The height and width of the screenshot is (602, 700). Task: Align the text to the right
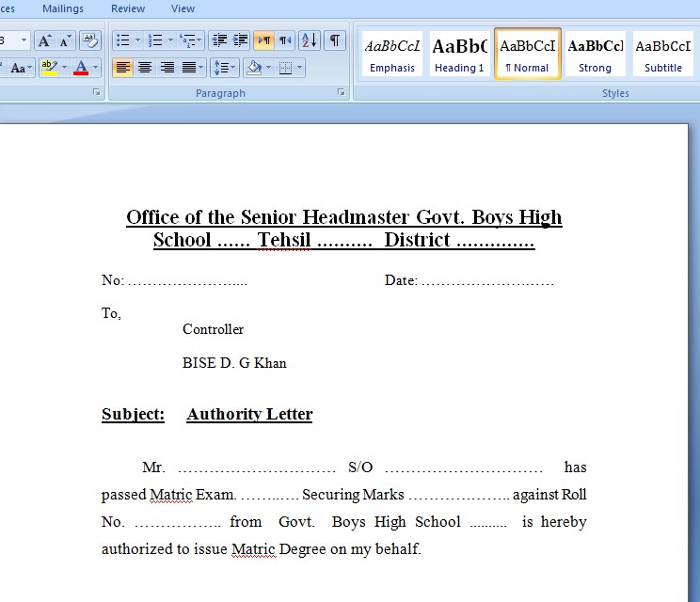(x=167, y=68)
